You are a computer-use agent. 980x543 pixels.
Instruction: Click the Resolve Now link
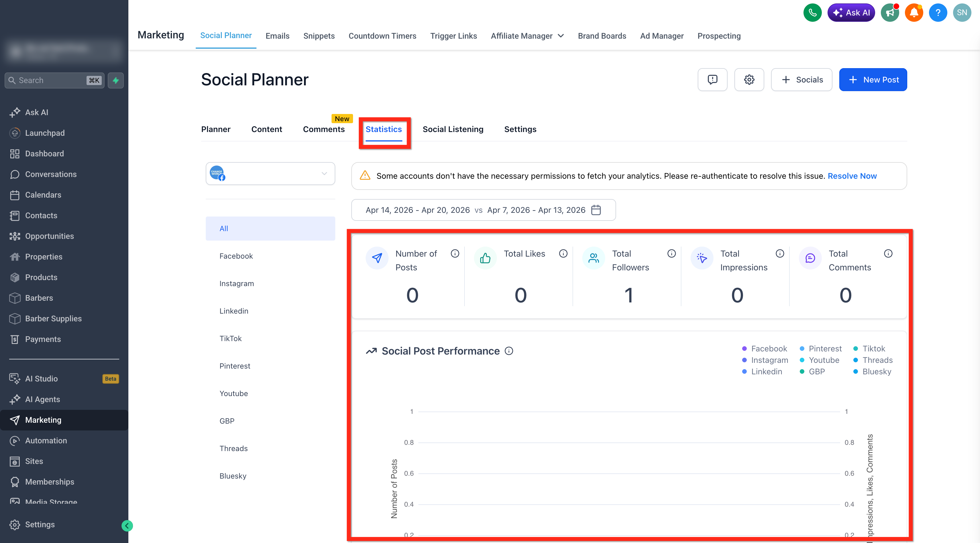click(x=852, y=176)
